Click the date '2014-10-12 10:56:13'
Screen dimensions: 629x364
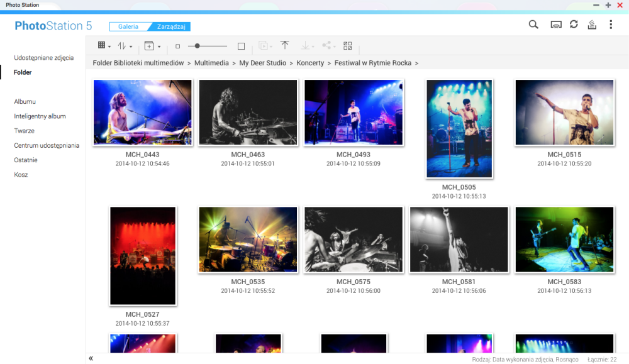coord(564,290)
